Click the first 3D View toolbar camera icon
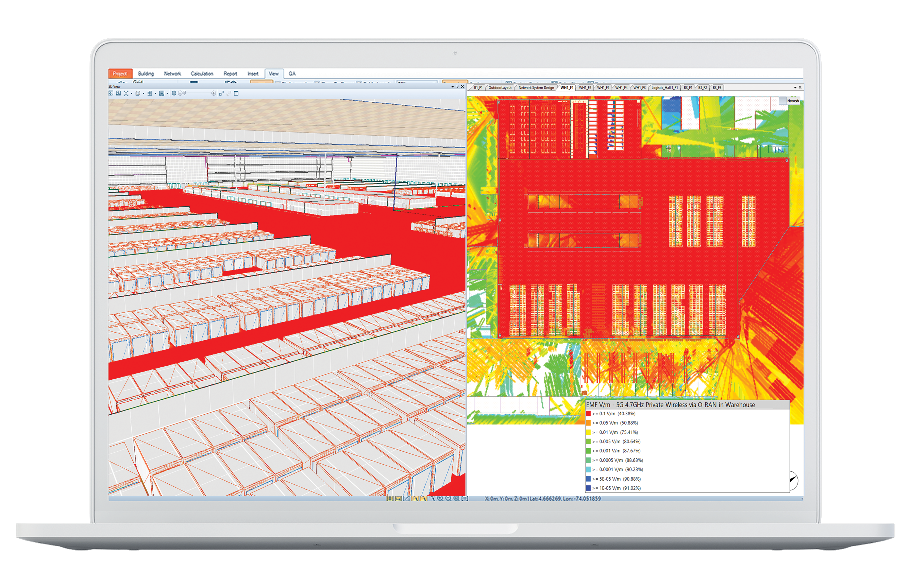The width and height of the screenshot is (911, 588). point(111,93)
